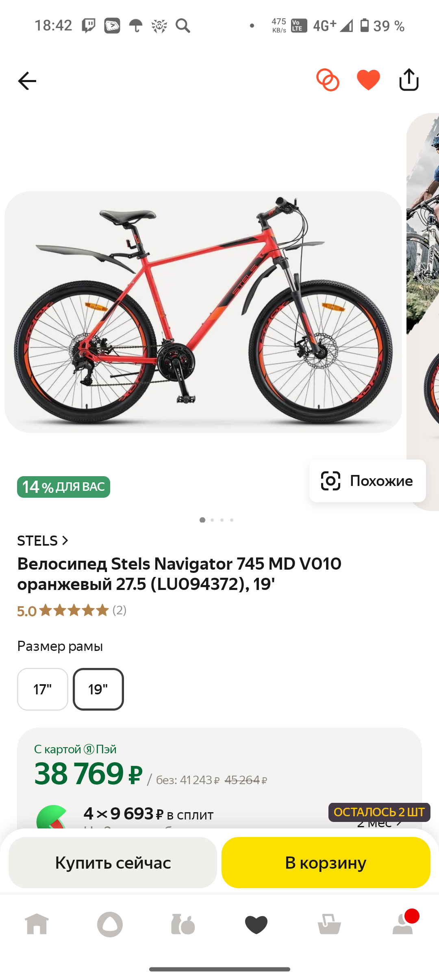Open the Alice assistant tab

coord(110,924)
